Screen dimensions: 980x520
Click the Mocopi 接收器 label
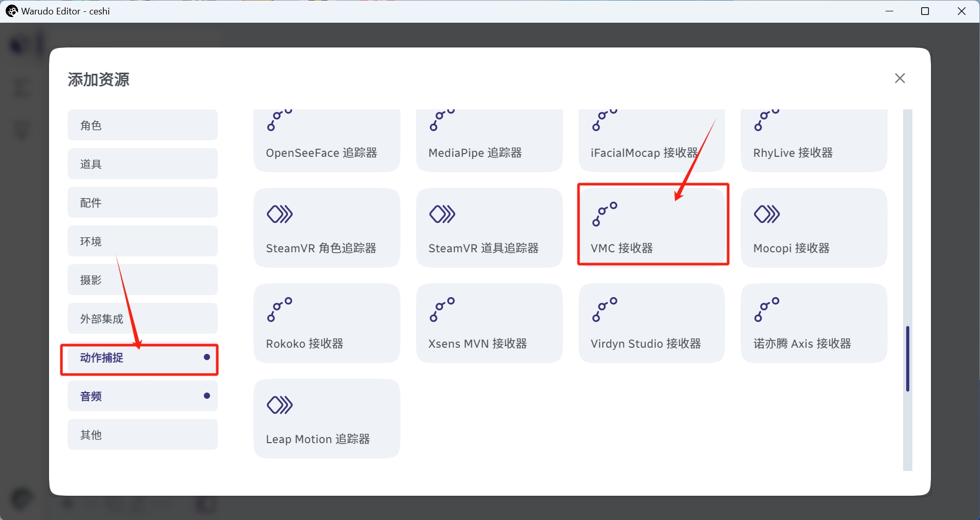[792, 248]
